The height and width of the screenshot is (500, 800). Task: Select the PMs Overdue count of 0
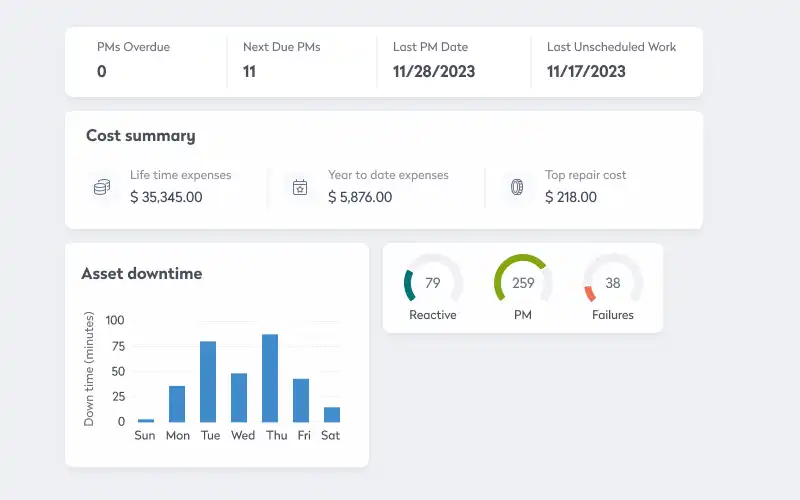click(x=102, y=71)
